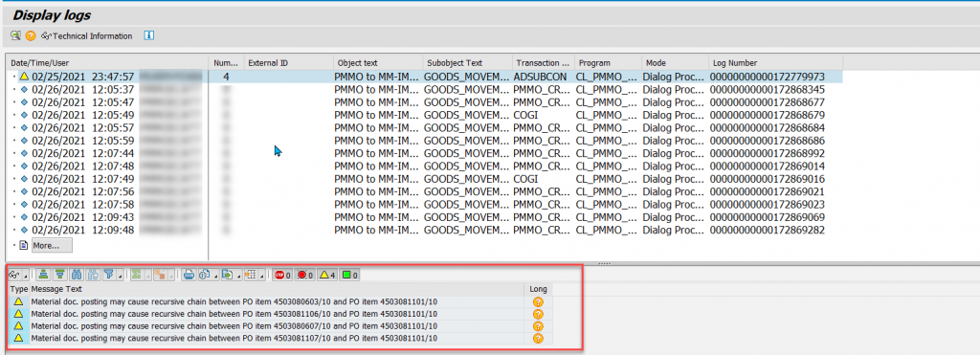Open the orange help question mark in the application toolbar
Image resolution: width=980 pixels, height=355 pixels.
[31, 36]
